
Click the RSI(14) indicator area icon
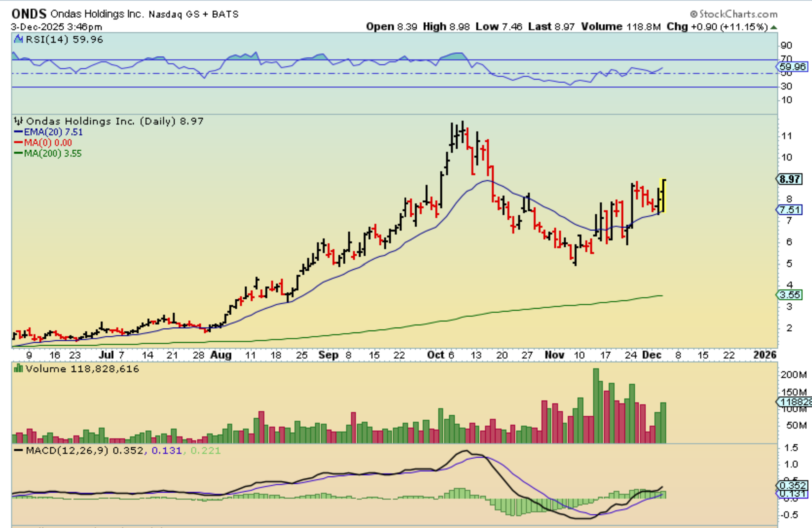tap(19, 39)
